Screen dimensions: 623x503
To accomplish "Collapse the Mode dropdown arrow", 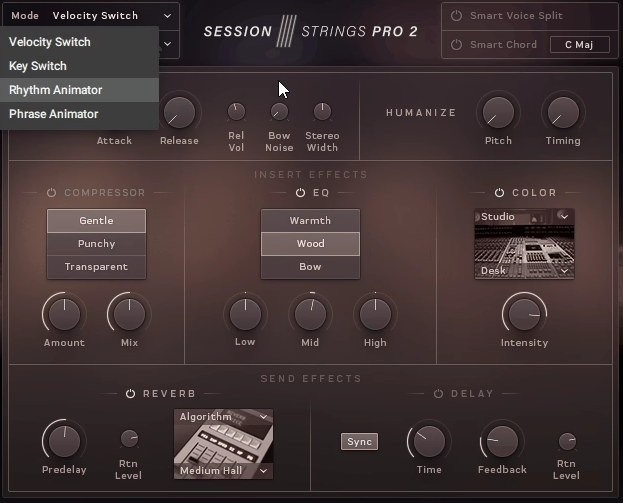I will click(x=168, y=16).
